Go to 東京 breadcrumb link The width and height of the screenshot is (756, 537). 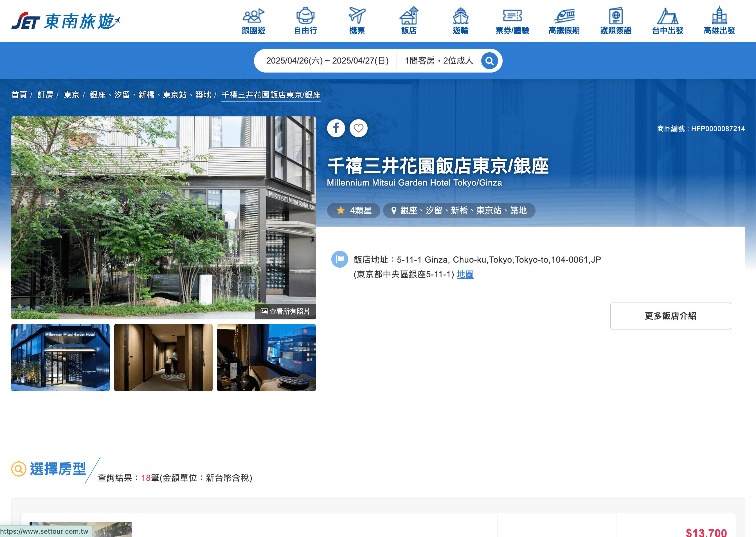coord(71,95)
